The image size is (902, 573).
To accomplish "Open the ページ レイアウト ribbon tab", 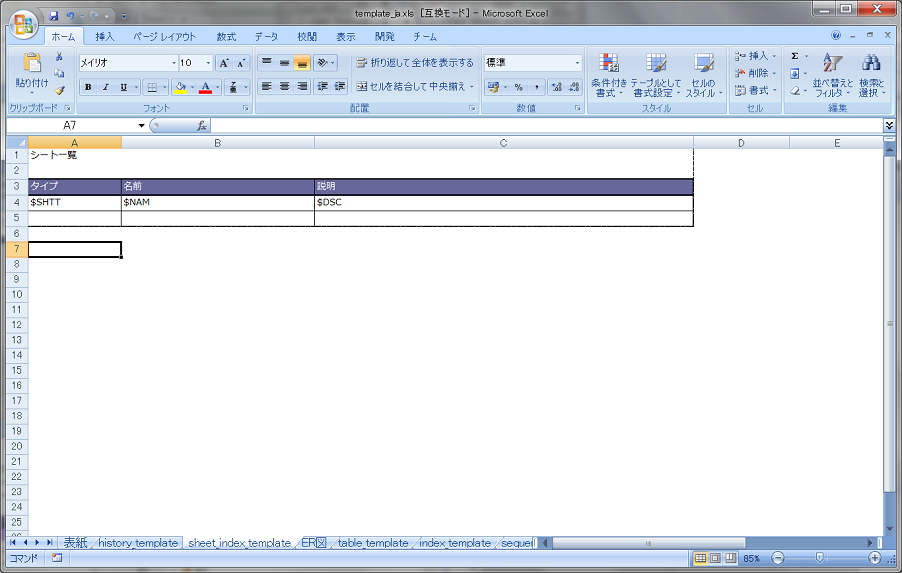I will (x=165, y=36).
